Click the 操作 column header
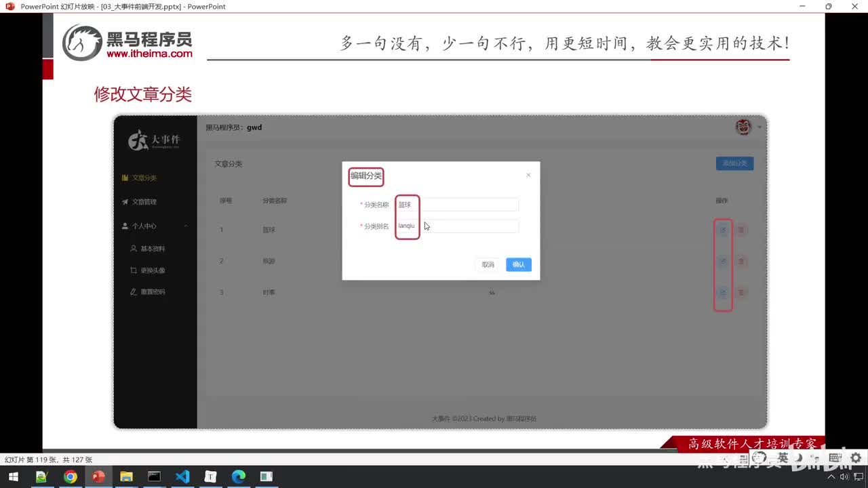868x488 pixels. coord(722,201)
